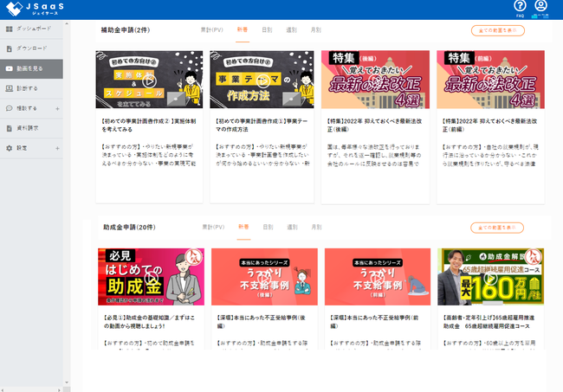Click the 資料請求 document icon in sidebar
563x392 pixels.
(9, 127)
